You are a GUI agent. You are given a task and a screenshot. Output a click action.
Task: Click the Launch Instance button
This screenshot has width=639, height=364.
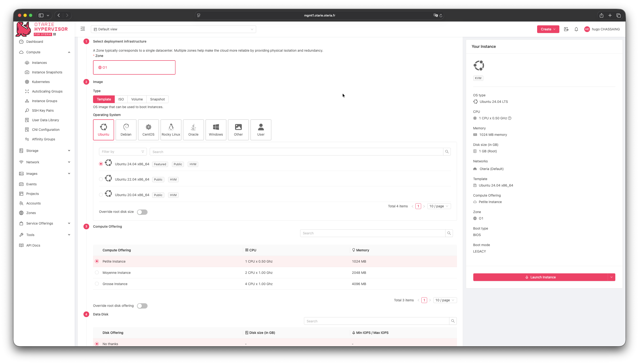540,277
